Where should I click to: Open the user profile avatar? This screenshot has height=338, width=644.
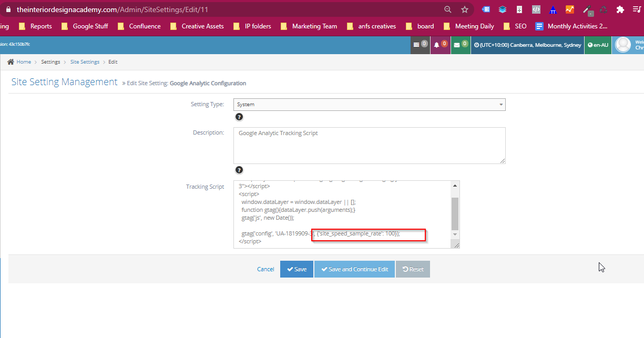tap(623, 44)
